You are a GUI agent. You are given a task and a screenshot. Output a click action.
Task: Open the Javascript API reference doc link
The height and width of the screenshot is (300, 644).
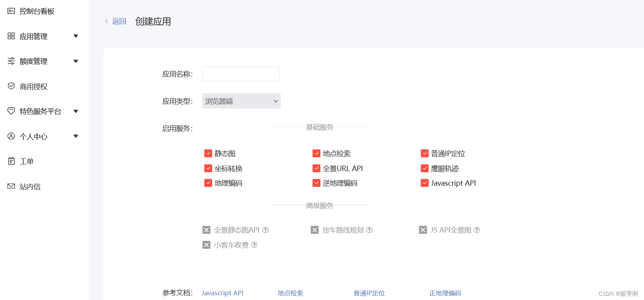pyautogui.click(x=222, y=293)
